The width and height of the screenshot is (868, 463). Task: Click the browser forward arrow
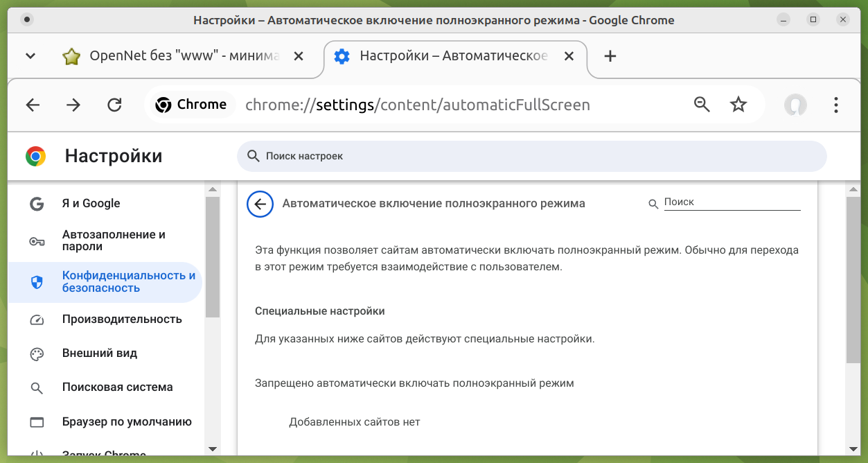[x=73, y=105]
